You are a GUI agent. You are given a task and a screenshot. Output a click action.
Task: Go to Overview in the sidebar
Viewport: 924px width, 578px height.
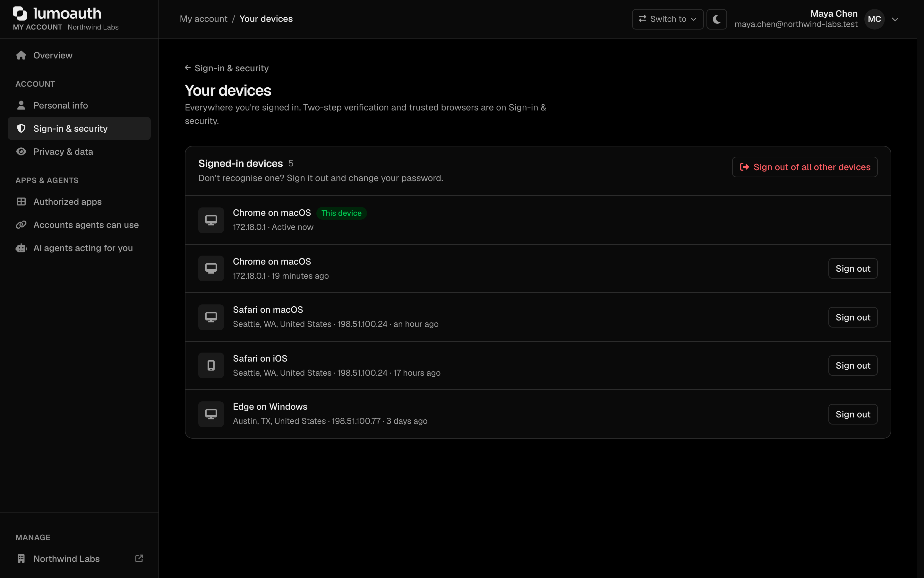click(80, 56)
